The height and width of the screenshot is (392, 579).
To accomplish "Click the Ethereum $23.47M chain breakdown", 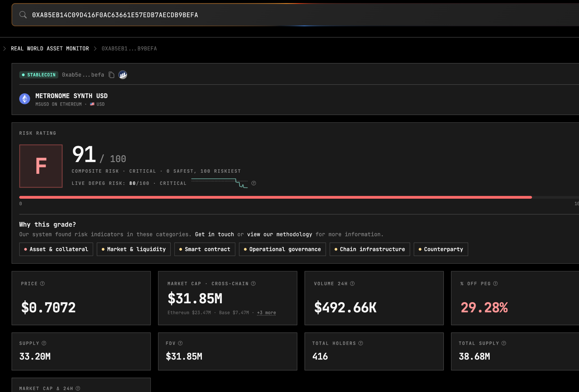I will (189, 313).
